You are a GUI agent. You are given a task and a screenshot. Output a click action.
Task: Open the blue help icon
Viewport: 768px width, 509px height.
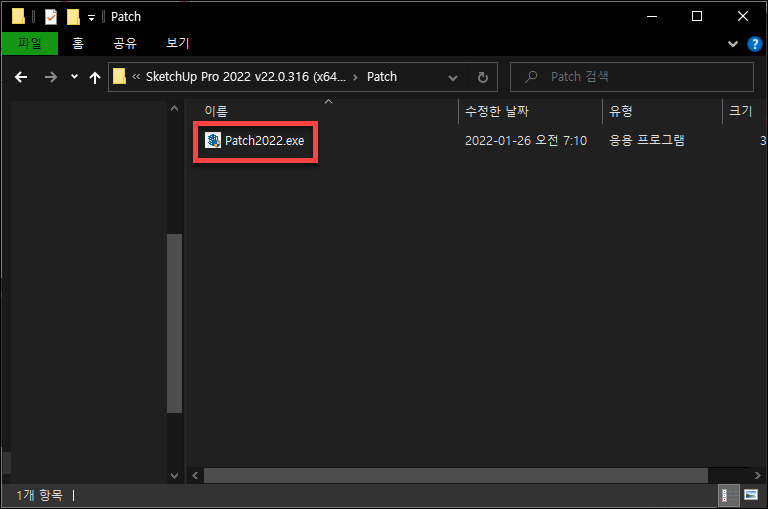(x=755, y=44)
